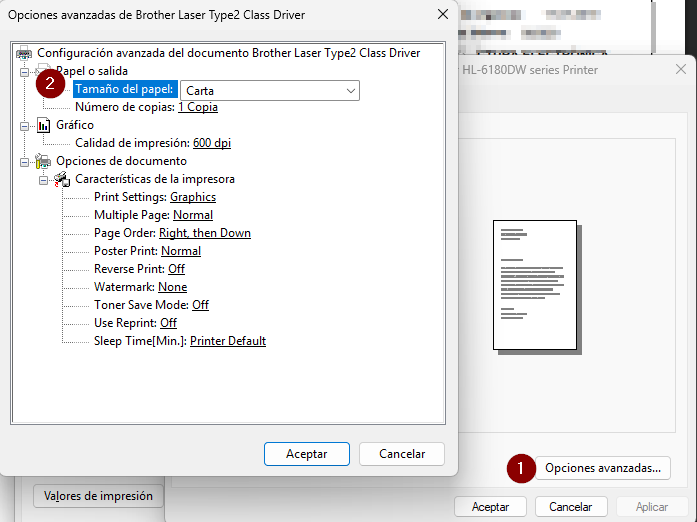The width and height of the screenshot is (697, 522).
Task: Select Características de la impresora label
Action: (x=155, y=179)
